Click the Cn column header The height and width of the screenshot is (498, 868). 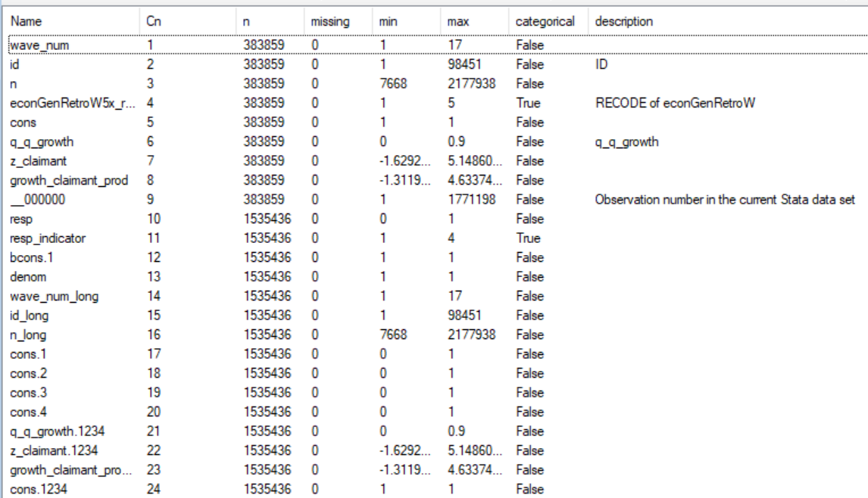(x=154, y=22)
